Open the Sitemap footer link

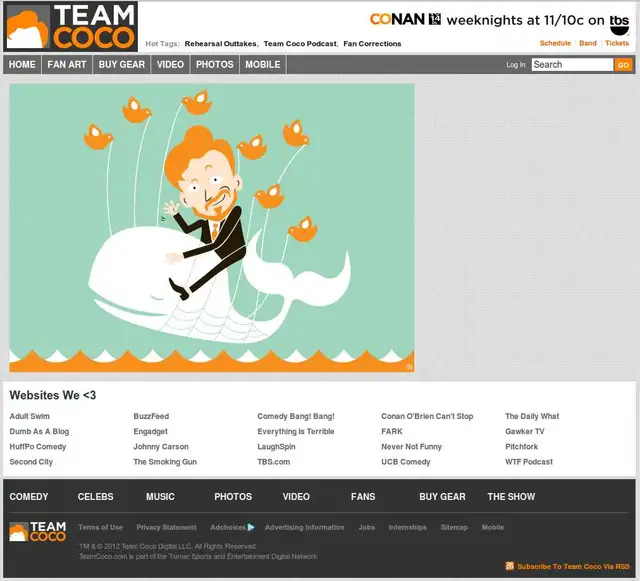454,527
